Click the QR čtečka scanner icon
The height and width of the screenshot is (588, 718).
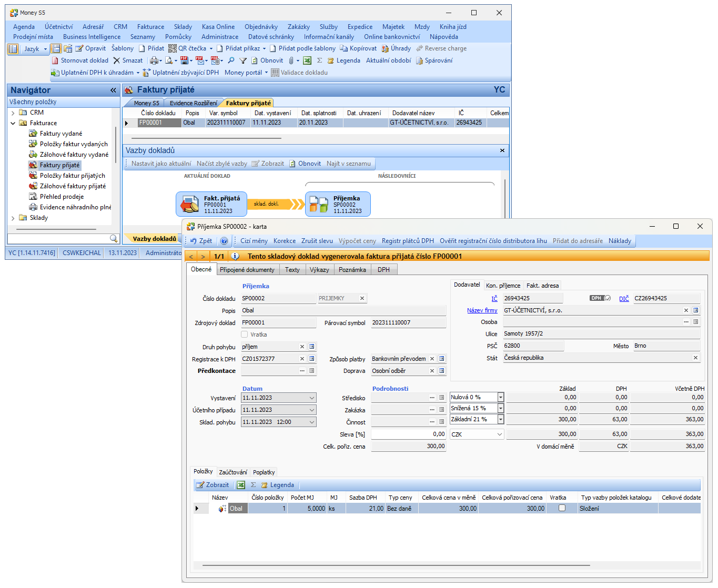[x=172, y=48]
